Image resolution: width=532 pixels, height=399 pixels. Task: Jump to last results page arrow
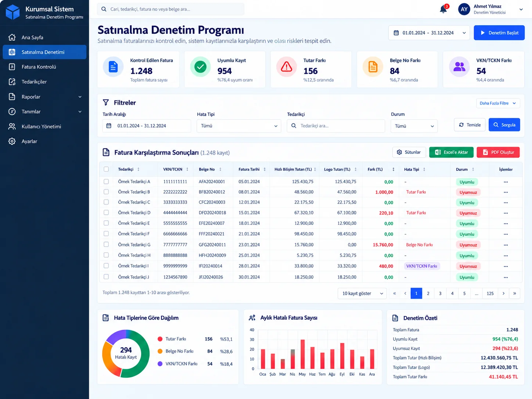click(x=514, y=293)
